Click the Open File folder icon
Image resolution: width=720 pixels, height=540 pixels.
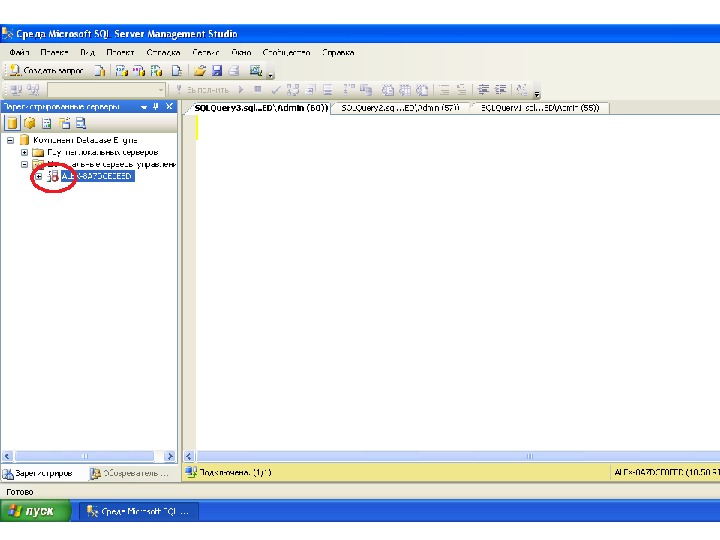199,71
